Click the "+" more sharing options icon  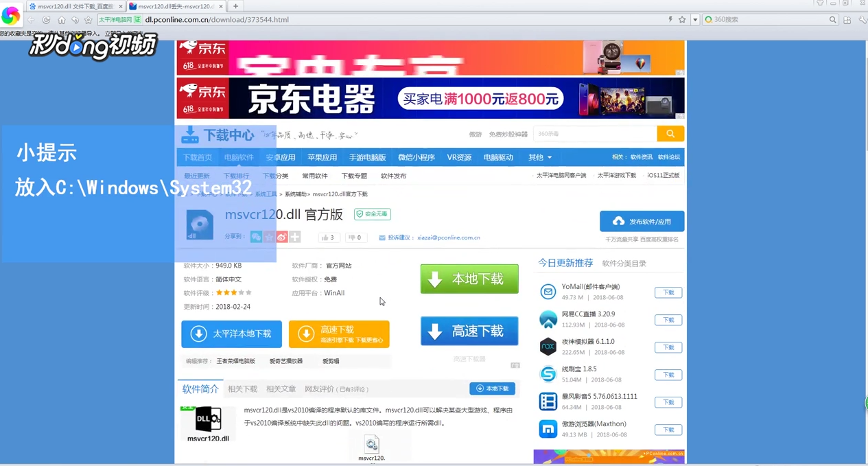tap(294, 237)
